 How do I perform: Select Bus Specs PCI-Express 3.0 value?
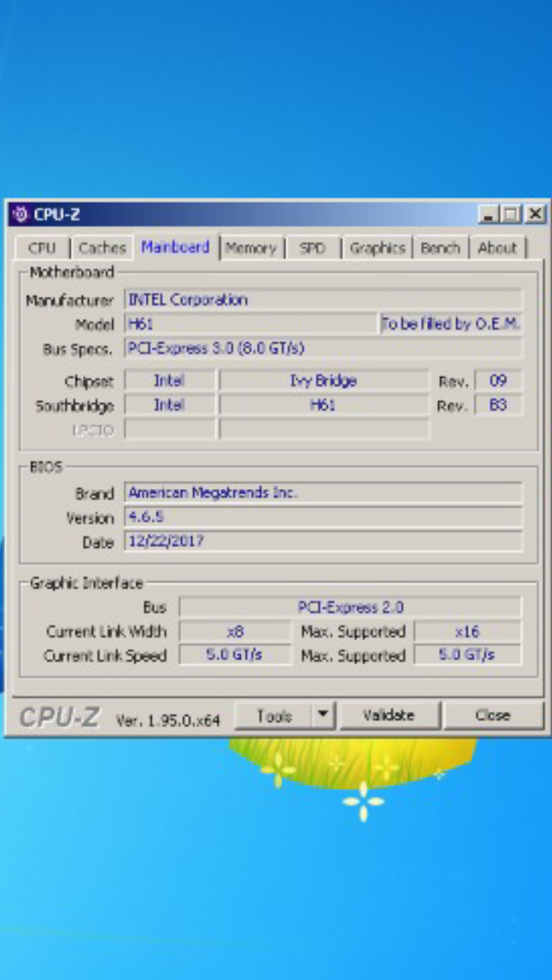323,349
